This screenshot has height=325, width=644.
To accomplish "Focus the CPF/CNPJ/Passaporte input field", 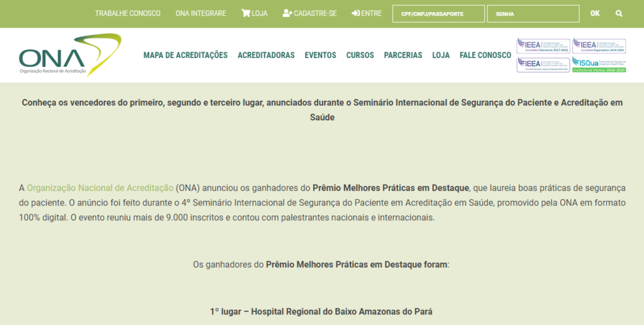I will click(438, 13).
